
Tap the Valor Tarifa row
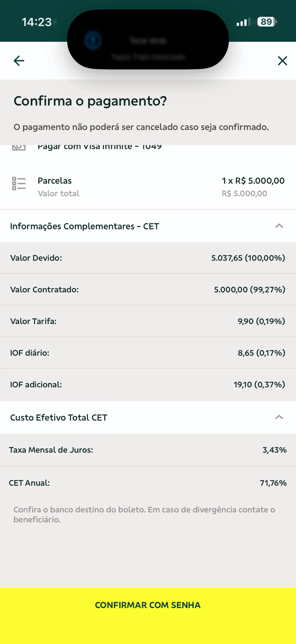pos(148,321)
